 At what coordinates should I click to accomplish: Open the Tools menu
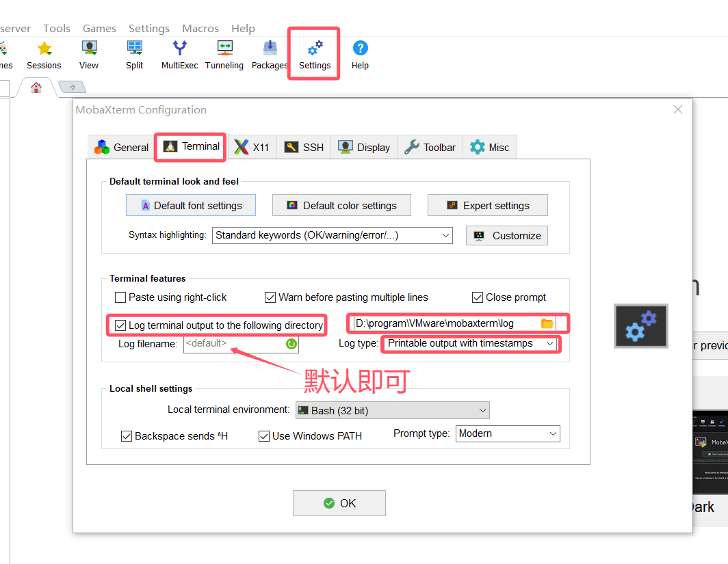(x=57, y=28)
